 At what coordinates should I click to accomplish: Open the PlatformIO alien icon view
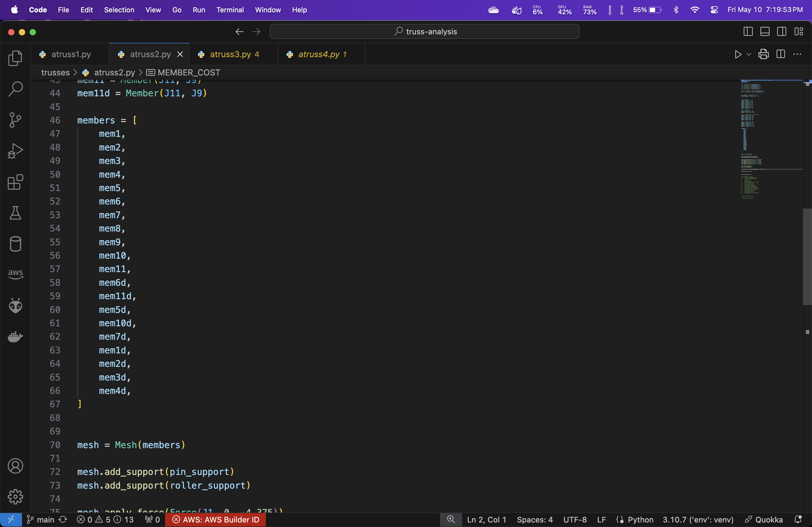coord(15,306)
